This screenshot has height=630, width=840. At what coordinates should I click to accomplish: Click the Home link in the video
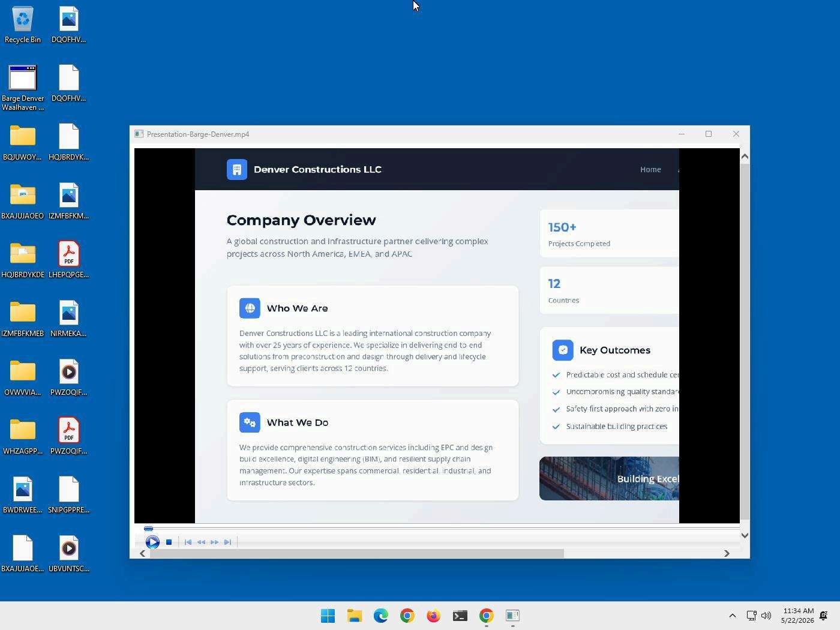[650, 169]
